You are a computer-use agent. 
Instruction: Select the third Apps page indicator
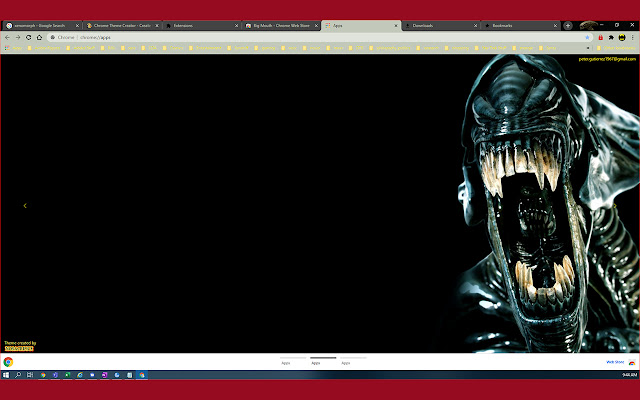click(x=353, y=360)
